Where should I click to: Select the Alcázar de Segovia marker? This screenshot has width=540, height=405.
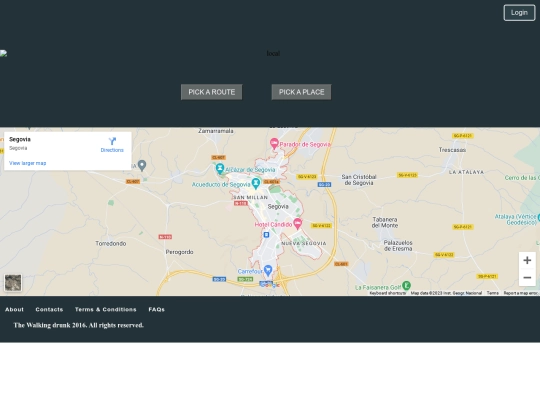tap(220, 168)
